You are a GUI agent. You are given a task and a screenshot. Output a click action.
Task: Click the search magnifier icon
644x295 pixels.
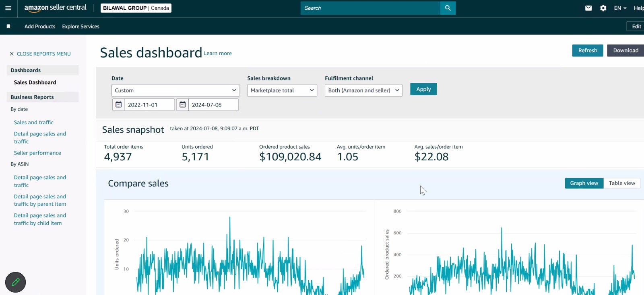448,8
